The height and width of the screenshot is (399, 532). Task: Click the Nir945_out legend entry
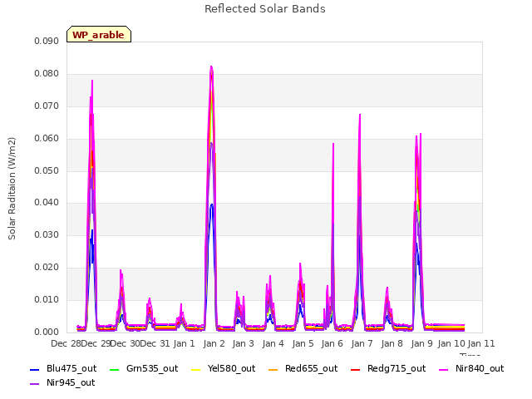coord(62,383)
